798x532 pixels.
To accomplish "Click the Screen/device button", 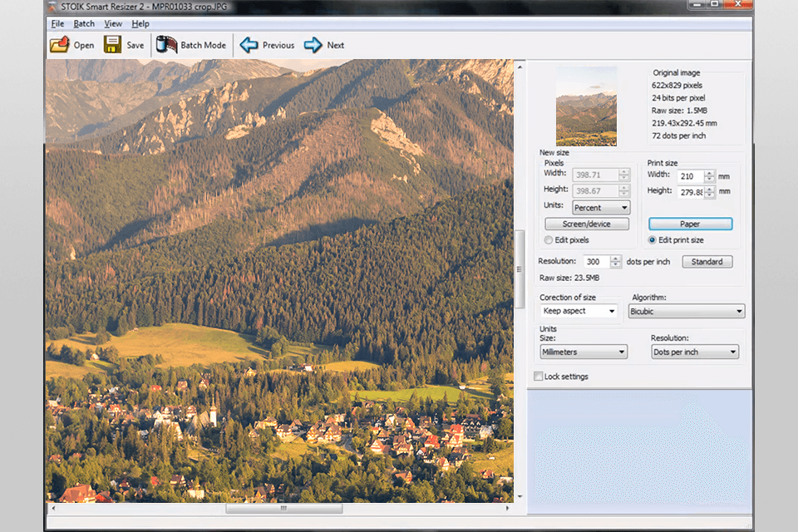I will [587, 224].
